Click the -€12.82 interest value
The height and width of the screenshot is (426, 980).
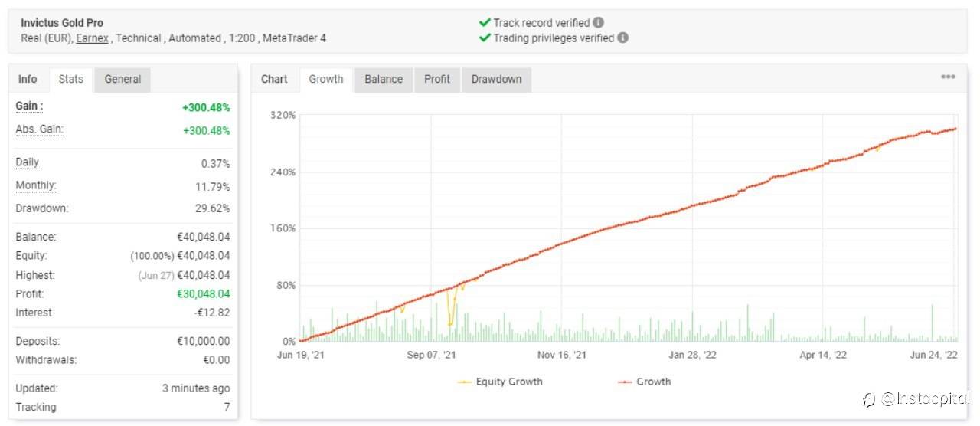coord(212,313)
